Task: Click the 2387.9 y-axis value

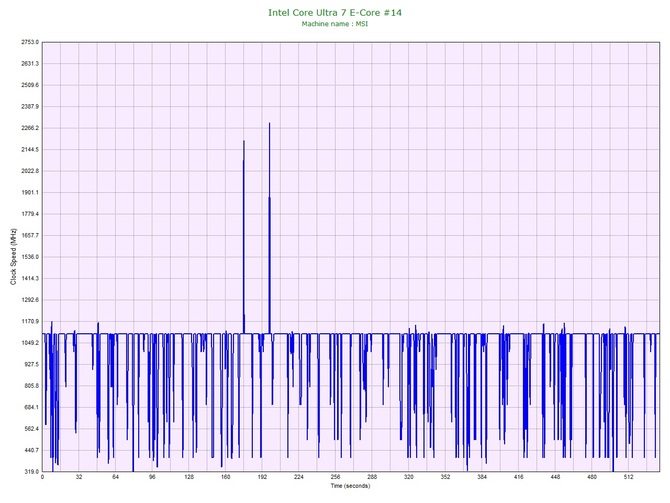Action: [x=30, y=106]
